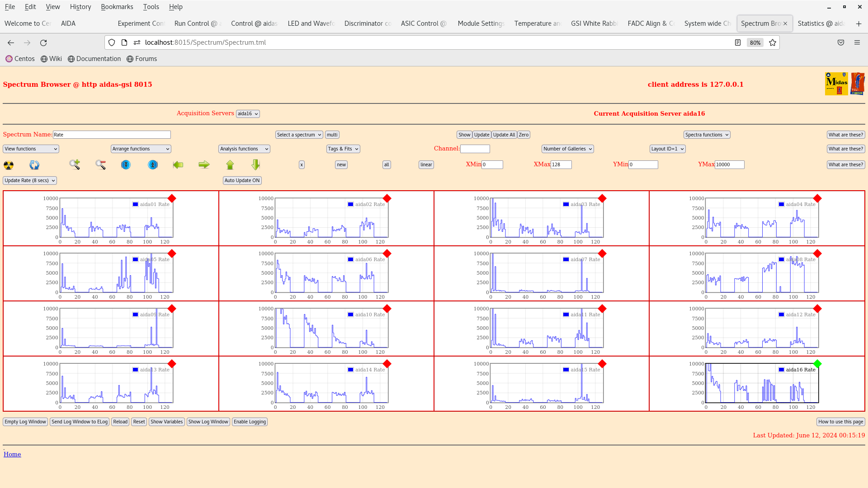Open the Acquisition Servers aida16 dropdown
This screenshot has width=868, height=488.
248,114
